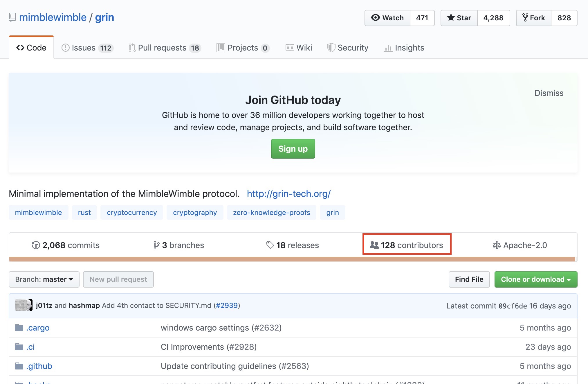Image resolution: width=588 pixels, height=384 pixels.
Task: Select the cryptocurrency topic tag
Action: (132, 212)
